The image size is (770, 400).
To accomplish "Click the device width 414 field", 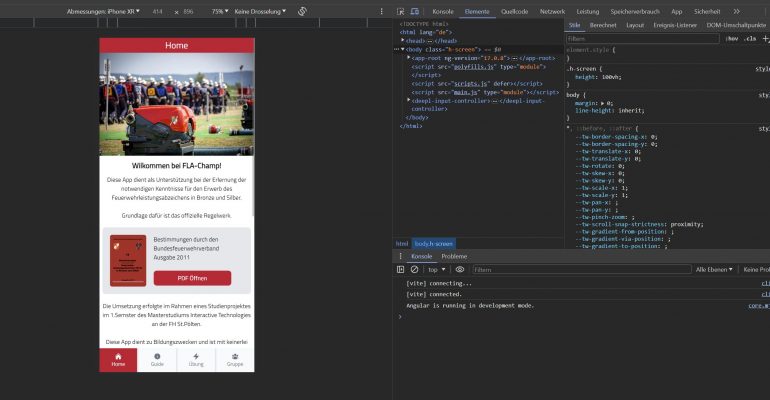I will (x=157, y=11).
